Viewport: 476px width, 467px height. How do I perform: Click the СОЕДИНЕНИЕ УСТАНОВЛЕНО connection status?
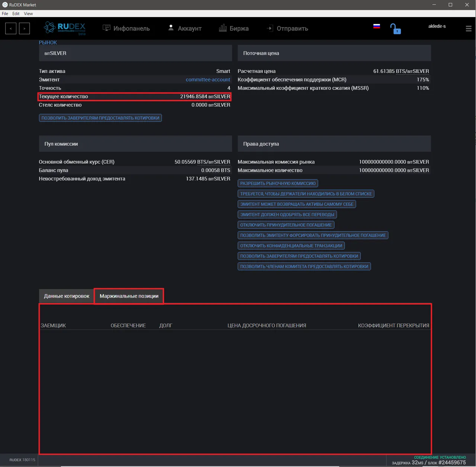[440, 457]
